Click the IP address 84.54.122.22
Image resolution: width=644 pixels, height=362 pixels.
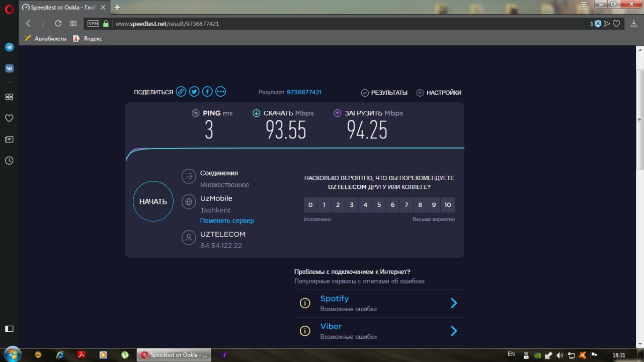pos(221,246)
